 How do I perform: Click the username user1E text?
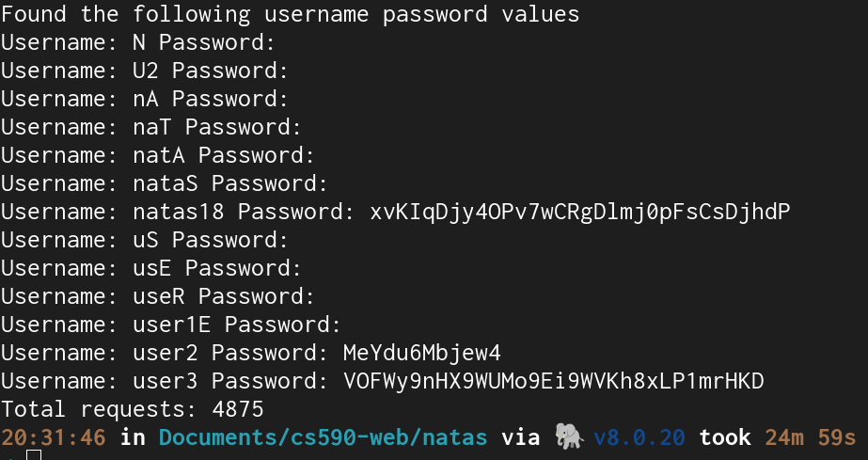click(171, 325)
